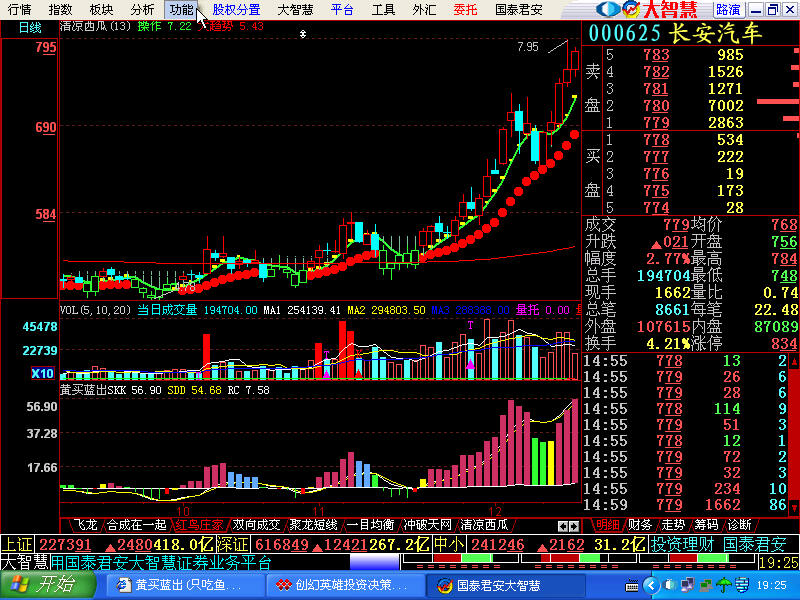Switch to the 诊断 tab

tap(739, 525)
